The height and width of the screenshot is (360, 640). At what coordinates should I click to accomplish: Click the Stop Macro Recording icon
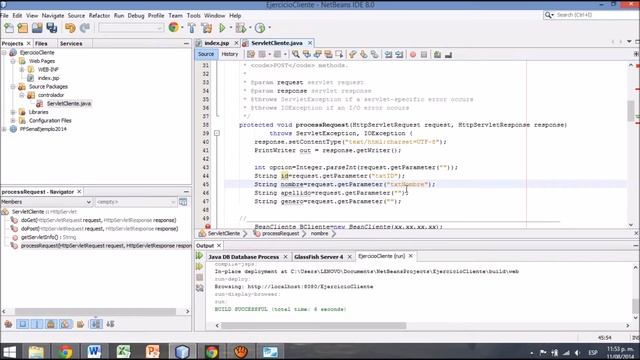(424, 54)
